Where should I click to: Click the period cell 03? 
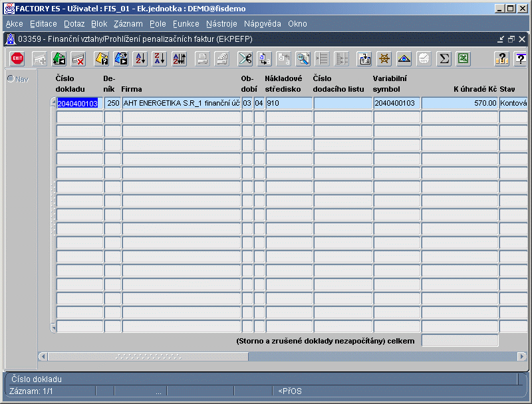coord(247,103)
